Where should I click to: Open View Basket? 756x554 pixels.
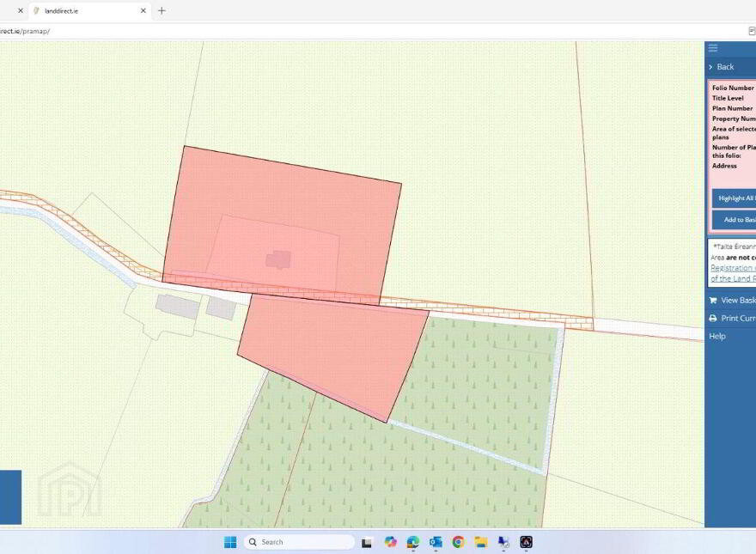click(738, 301)
